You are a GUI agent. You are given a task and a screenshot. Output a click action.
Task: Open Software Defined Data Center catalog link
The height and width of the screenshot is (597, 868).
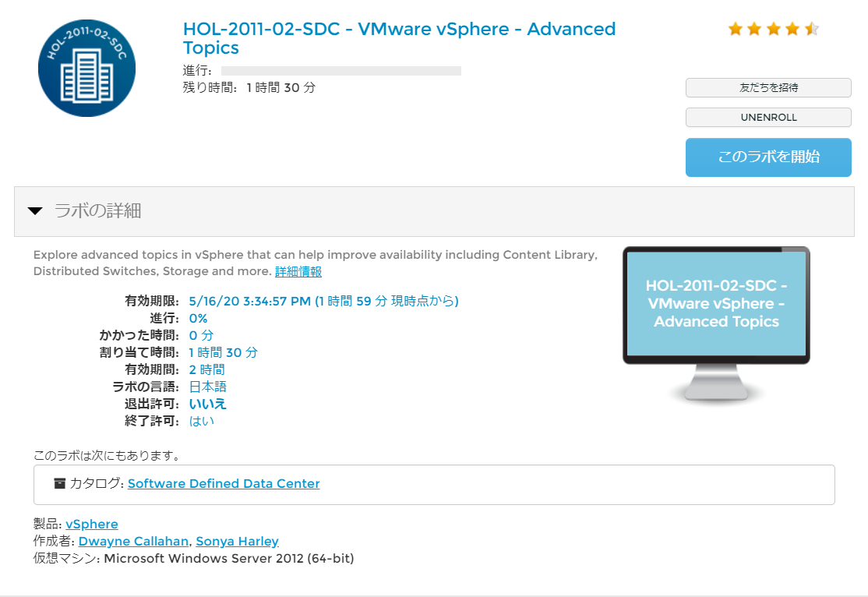(224, 483)
